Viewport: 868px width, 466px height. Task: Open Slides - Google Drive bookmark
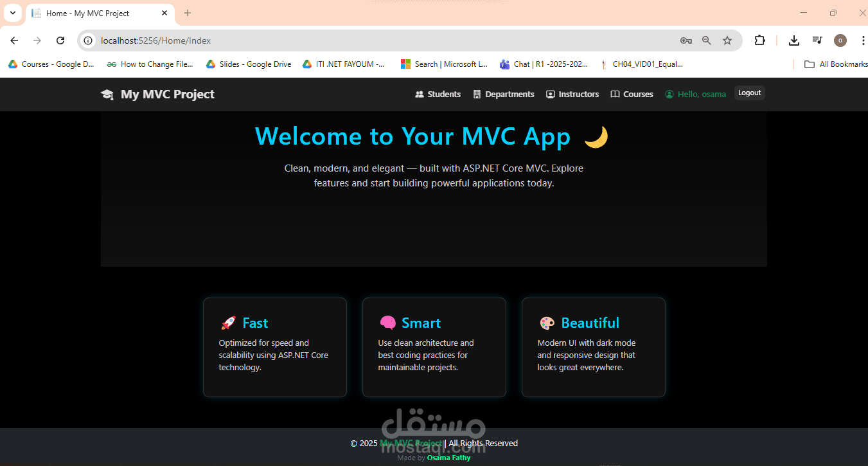pos(249,64)
